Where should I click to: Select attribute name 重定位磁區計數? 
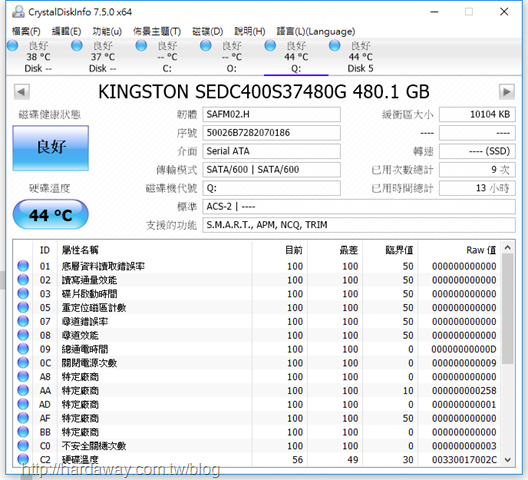pyautogui.click(x=94, y=308)
